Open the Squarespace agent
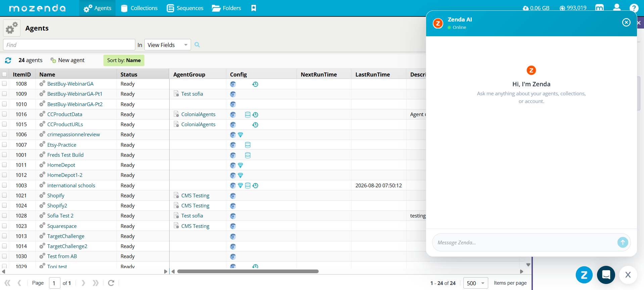Viewport: 644px width, 290px height. pos(62,226)
